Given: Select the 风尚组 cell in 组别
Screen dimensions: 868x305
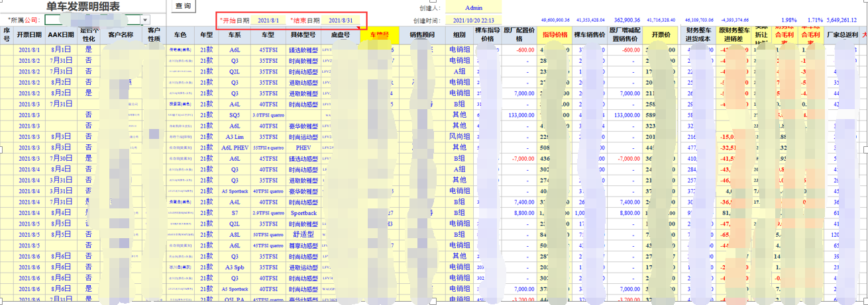Looking at the screenshot, I should [x=459, y=136].
